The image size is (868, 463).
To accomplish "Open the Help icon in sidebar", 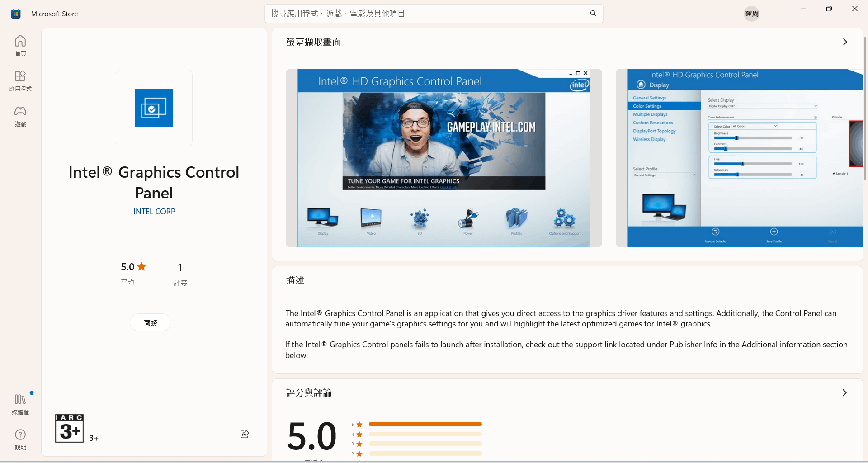I will pos(20,439).
